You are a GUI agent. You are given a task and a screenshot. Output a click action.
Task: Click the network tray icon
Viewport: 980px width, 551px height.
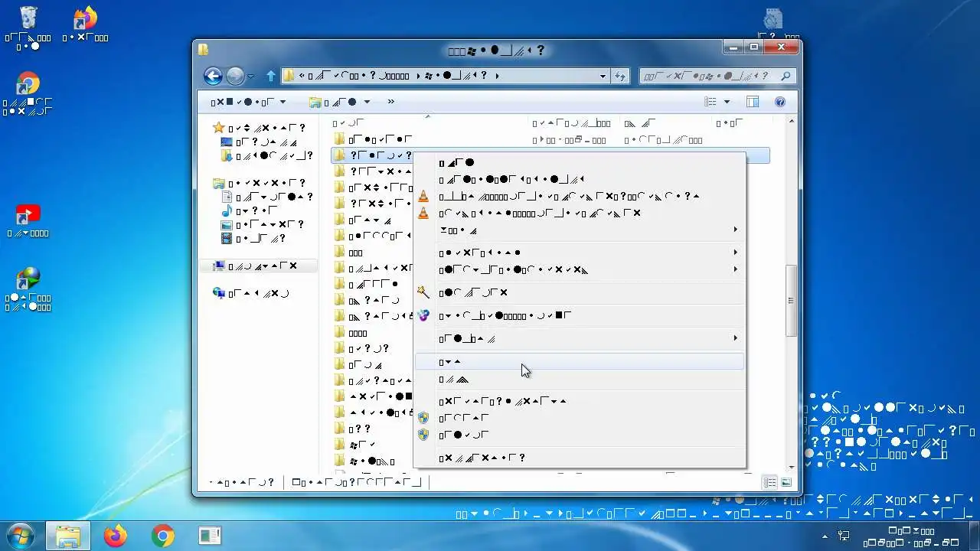[844, 536]
